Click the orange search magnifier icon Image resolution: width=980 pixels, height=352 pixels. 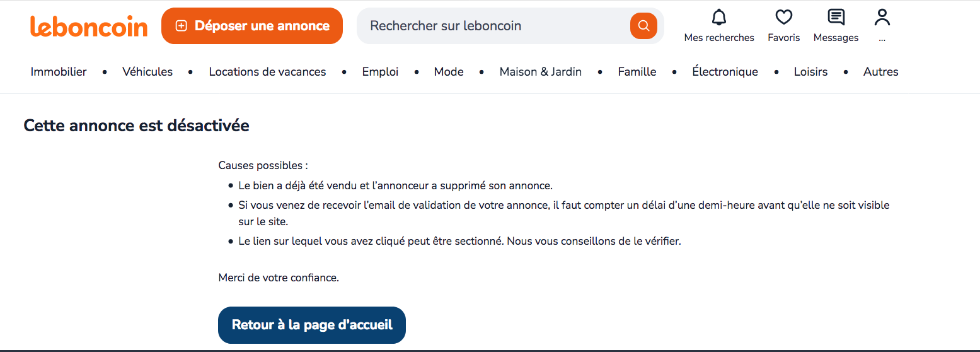click(x=643, y=26)
